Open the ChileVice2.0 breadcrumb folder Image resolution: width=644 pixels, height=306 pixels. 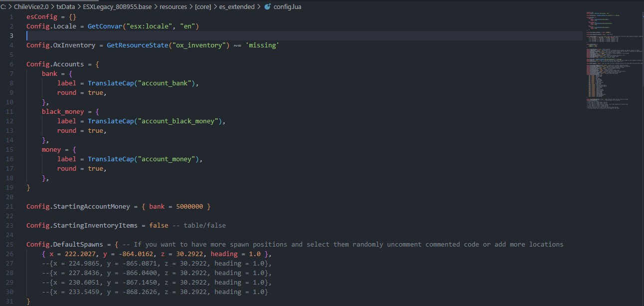(x=31, y=7)
